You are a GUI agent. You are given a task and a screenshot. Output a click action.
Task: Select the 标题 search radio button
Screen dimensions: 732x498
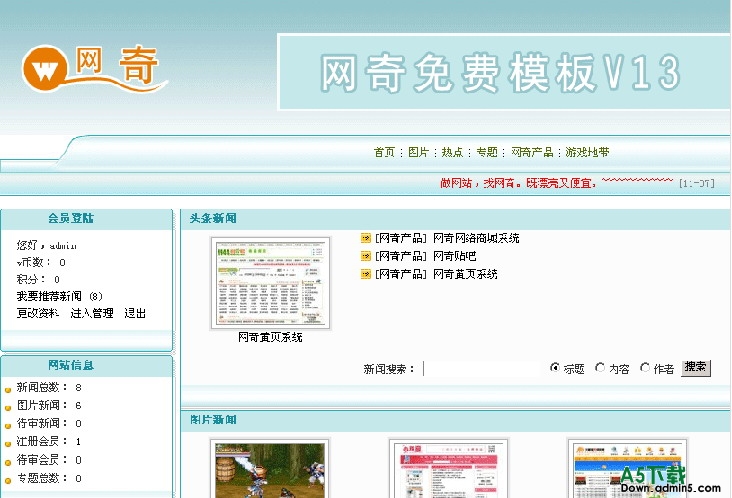coord(555,368)
